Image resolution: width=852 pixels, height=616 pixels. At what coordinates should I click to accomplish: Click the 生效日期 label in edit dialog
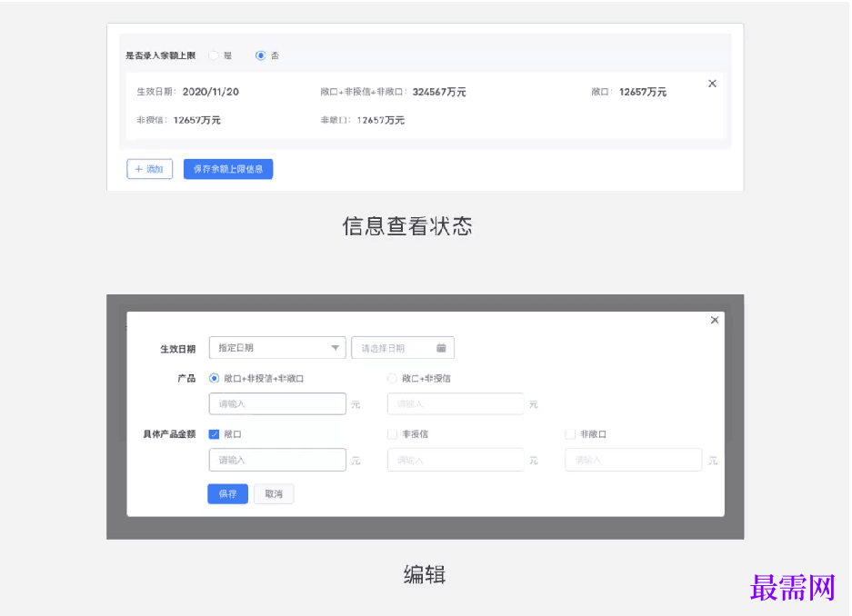[177, 349]
